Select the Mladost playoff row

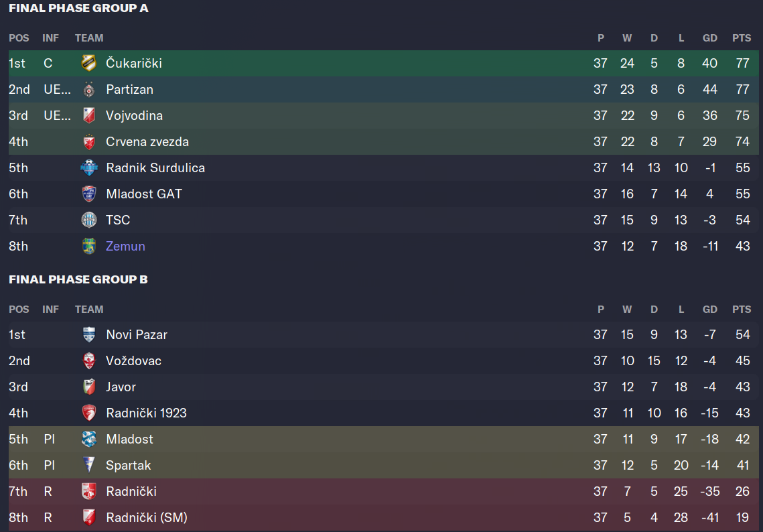click(383, 439)
